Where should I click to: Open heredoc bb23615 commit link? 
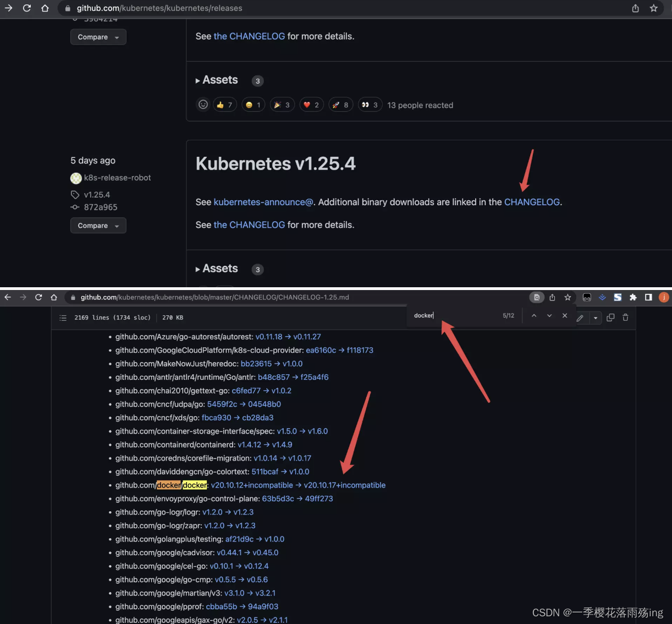[256, 364]
